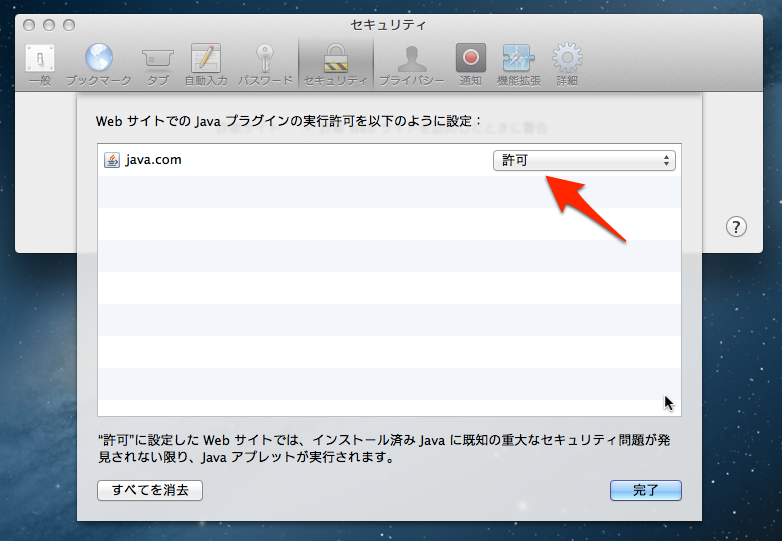The width and height of the screenshot is (782, 541).
Task: Close the Security preferences window
Action: coord(29,25)
